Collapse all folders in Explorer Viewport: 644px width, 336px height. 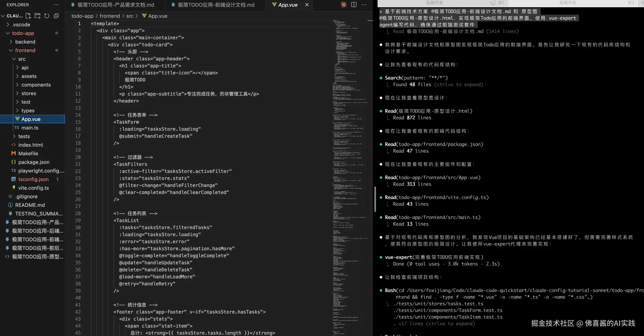click(x=56, y=16)
